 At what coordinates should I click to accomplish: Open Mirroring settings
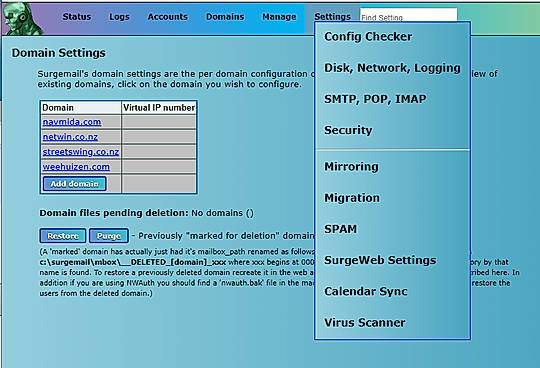pos(351,167)
